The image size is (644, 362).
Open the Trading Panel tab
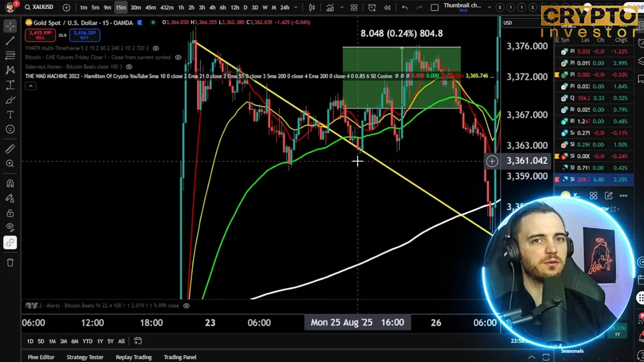pyautogui.click(x=180, y=357)
